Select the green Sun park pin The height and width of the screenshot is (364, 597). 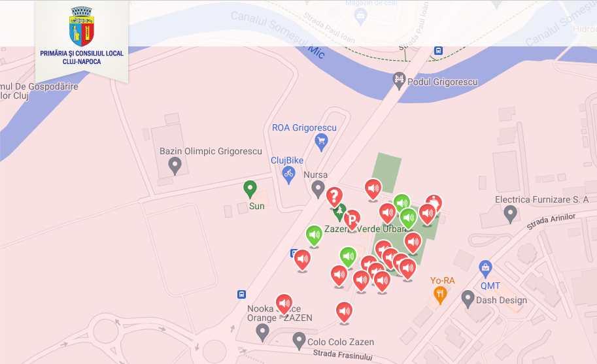250,189
